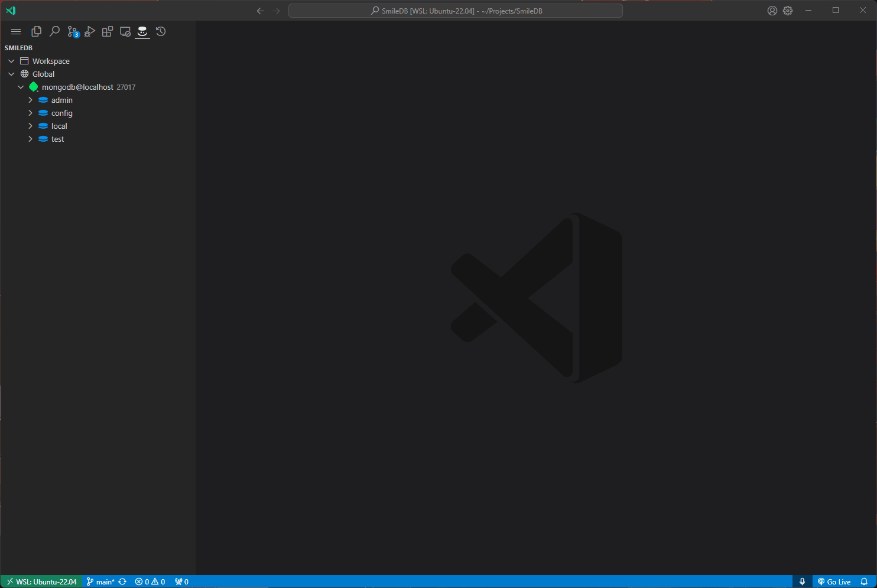Viewport: 877px width, 588px height.
Task: Click the green mongodb connection icon
Action: point(34,87)
